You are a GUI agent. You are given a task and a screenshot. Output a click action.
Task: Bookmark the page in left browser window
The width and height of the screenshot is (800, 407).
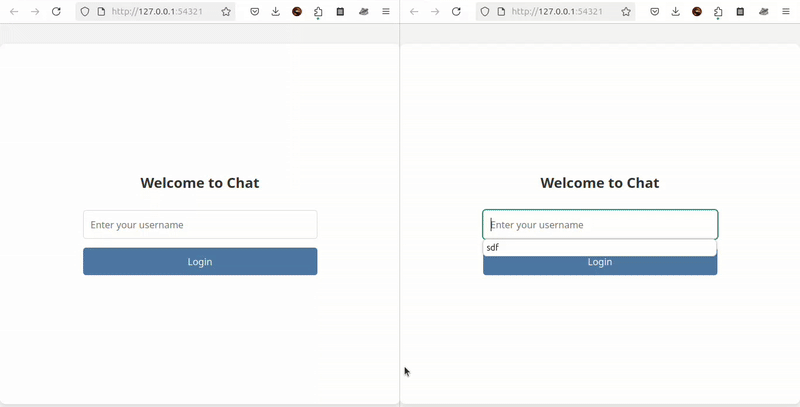pyautogui.click(x=226, y=11)
